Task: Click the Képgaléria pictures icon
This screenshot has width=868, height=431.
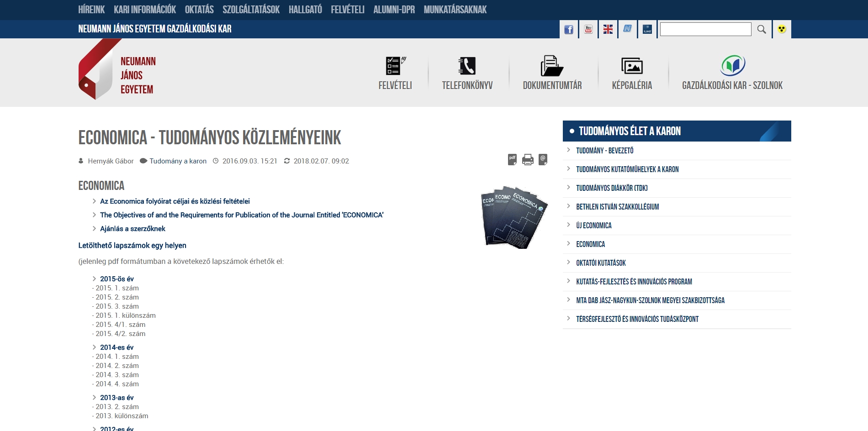Action: [x=632, y=66]
